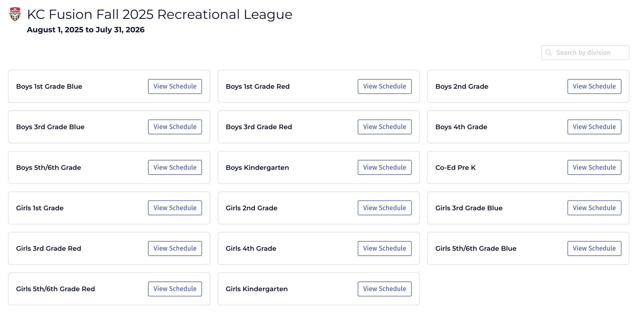Open Girls 5th/6th Grade Blue schedule
This screenshot has width=644, height=319.
pyautogui.click(x=594, y=249)
